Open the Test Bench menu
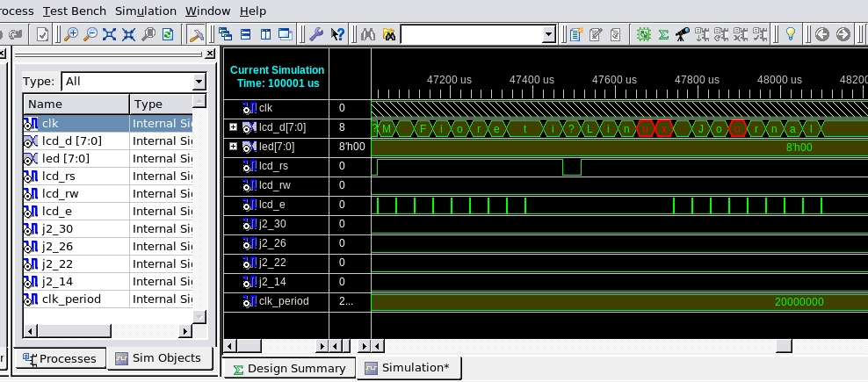The width and height of the screenshot is (868, 382). pyautogui.click(x=74, y=11)
